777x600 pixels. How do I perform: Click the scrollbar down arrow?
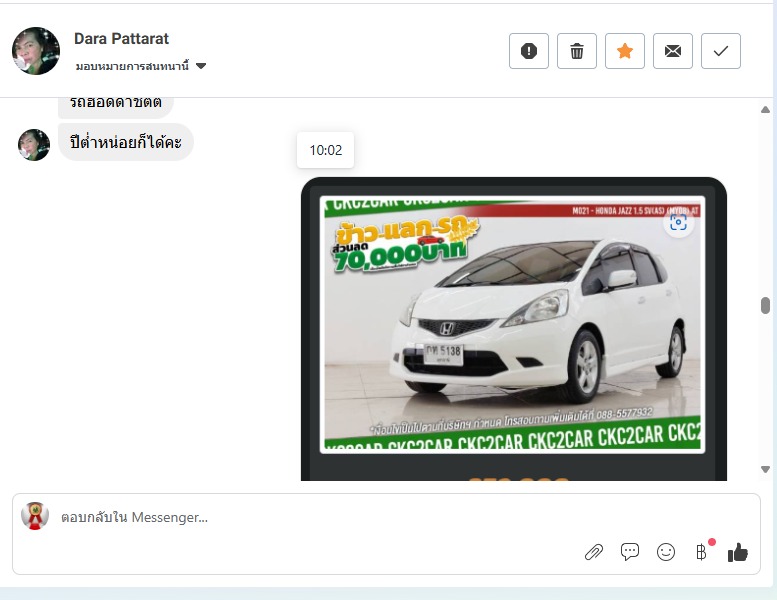[766, 468]
